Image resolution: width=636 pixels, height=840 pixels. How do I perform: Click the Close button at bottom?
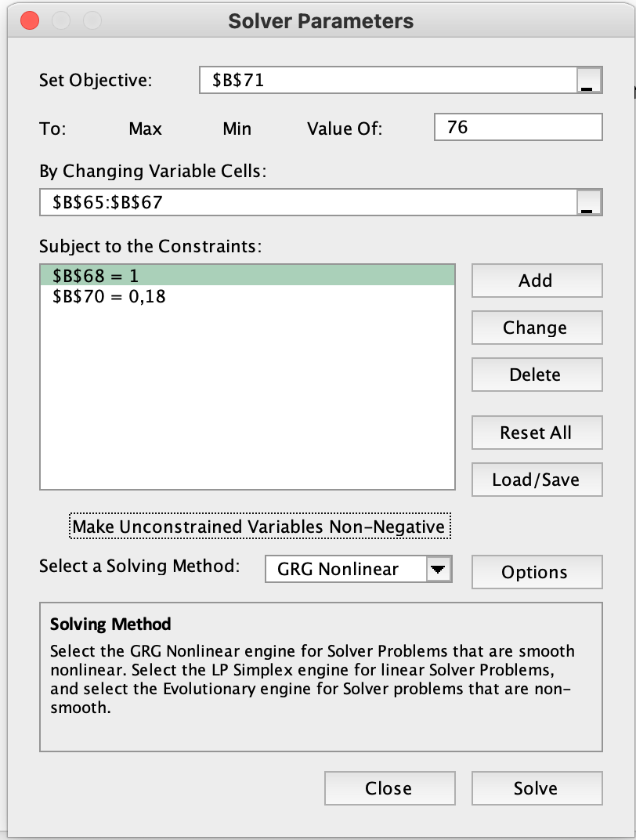pos(390,788)
